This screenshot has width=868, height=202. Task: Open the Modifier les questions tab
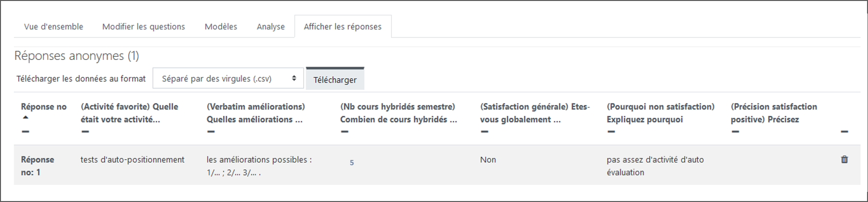pyautogui.click(x=143, y=27)
